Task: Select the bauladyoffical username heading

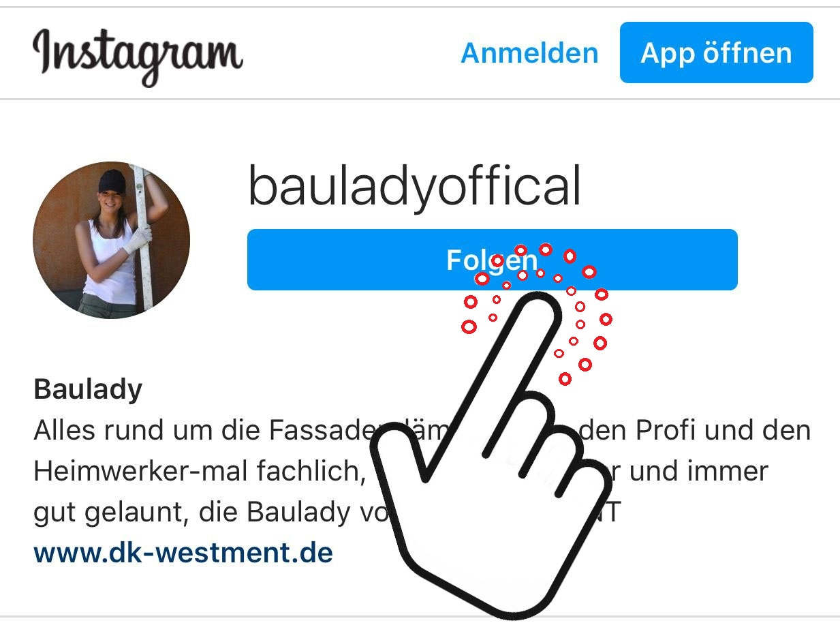Action: coord(414,187)
